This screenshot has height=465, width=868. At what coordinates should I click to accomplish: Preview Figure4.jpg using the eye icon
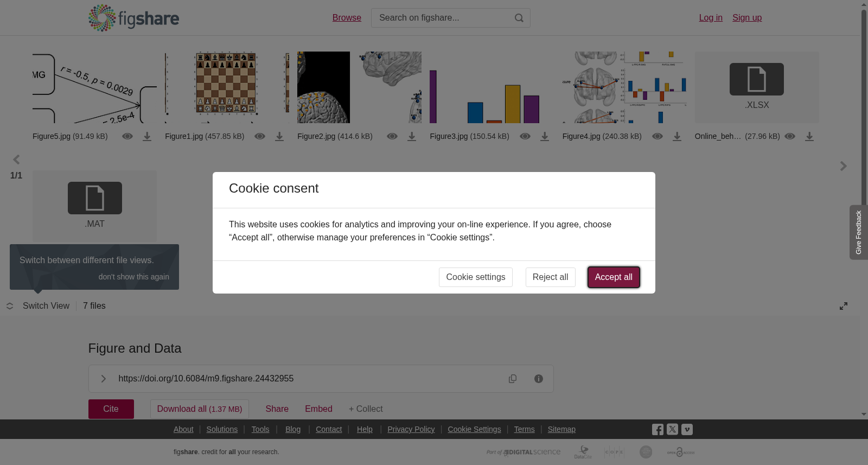point(658,136)
